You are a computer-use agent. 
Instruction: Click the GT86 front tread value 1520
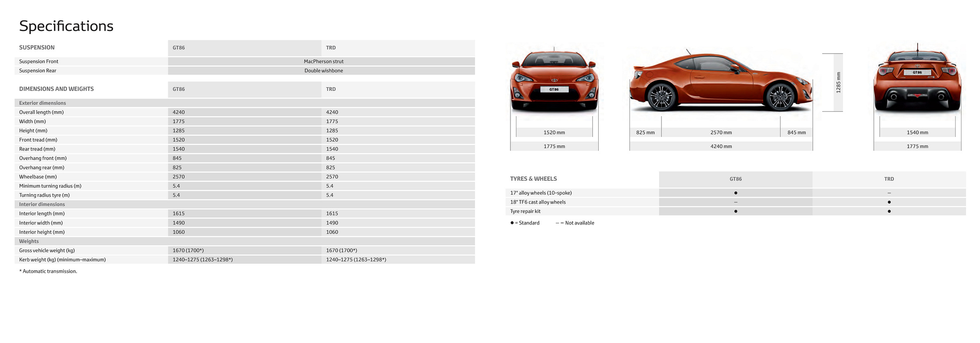pos(178,140)
